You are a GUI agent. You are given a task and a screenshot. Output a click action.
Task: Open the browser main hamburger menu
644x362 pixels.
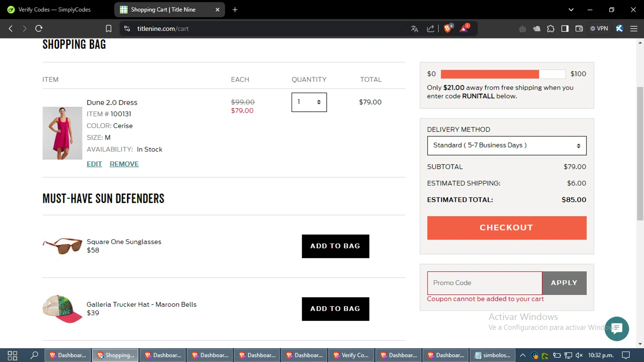tap(634, 29)
